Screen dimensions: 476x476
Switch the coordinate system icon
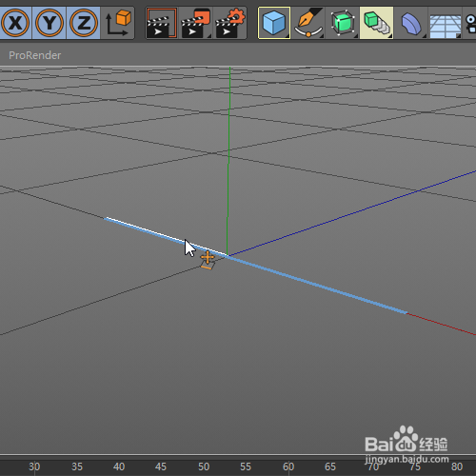pos(118,23)
